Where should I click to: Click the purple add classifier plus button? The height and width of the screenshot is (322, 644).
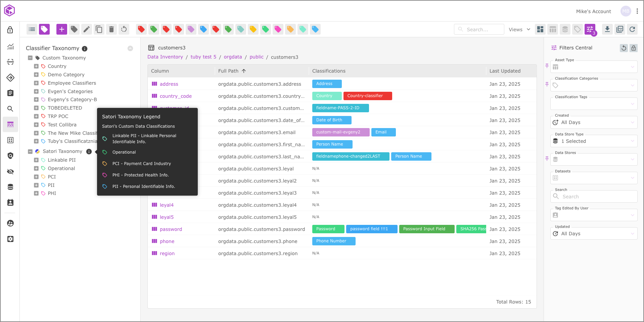pyautogui.click(x=61, y=29)
